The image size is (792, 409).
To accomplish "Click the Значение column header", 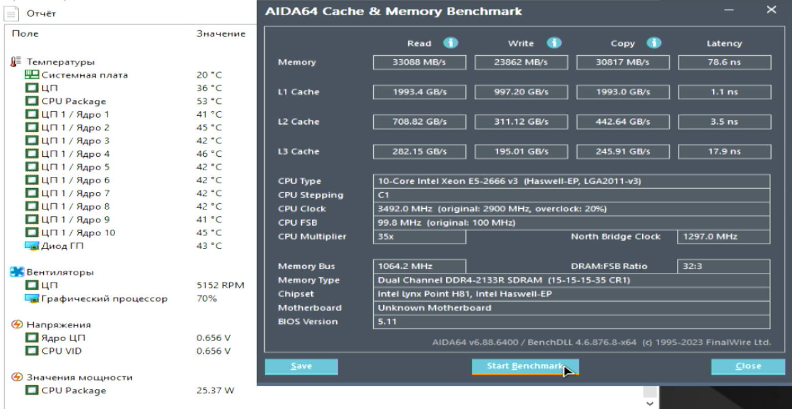I will [x=221, y=34].
